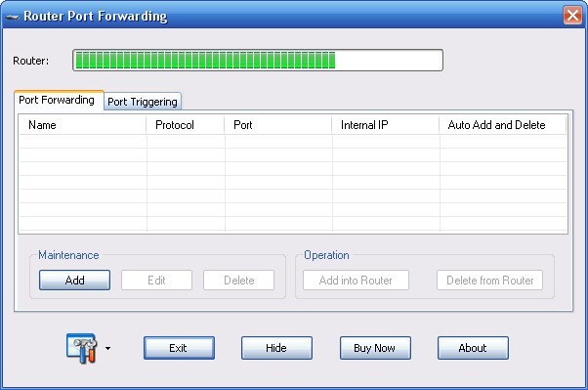Hide the application with the Hide button
588x390 pixels.
point(276,348)
